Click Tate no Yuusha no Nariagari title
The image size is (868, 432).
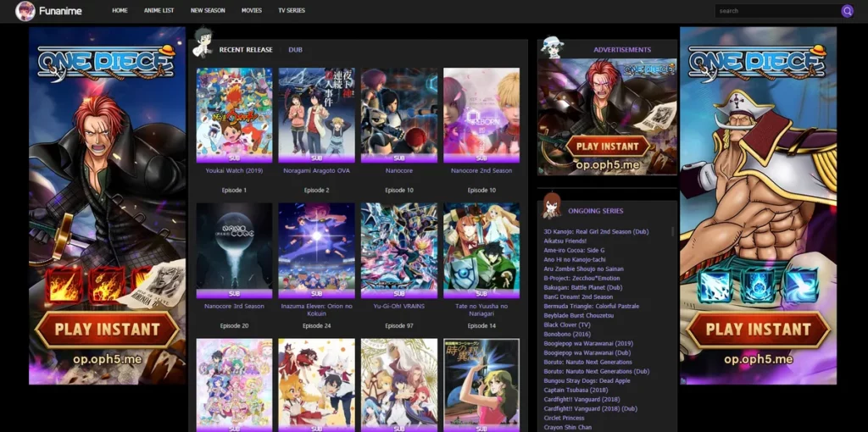coord(481,310)
